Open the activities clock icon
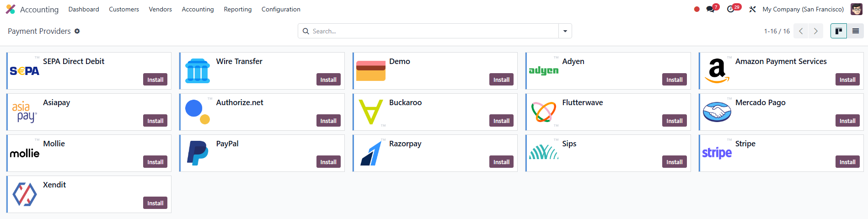Screen dimensions: 868x219 pos(731,9)
